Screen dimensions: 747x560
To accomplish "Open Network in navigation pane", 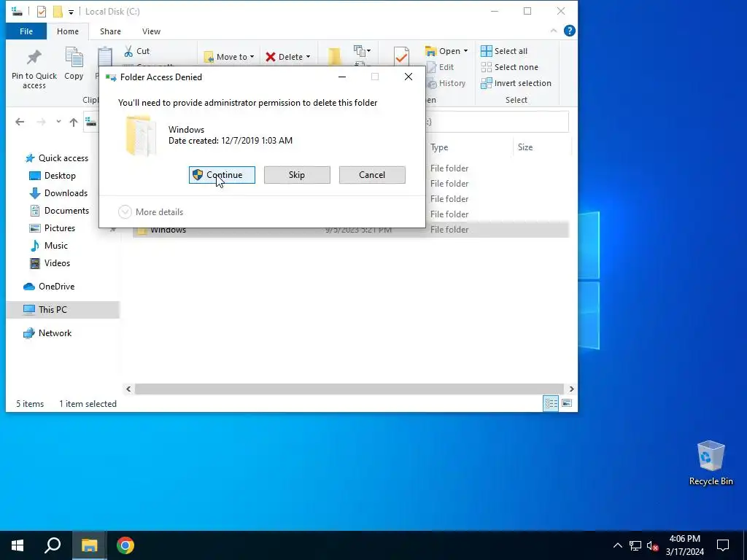I will pyautogui.click(x=47, y=333).
